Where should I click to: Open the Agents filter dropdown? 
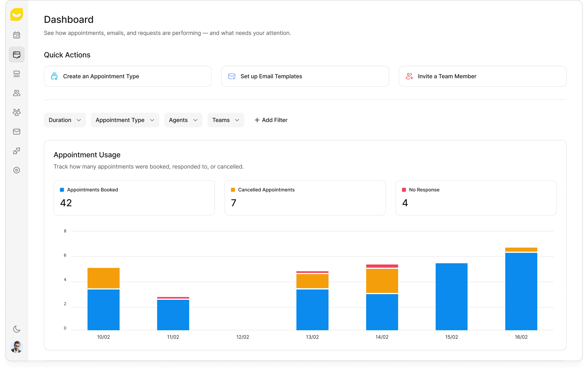tap(183, 120)
